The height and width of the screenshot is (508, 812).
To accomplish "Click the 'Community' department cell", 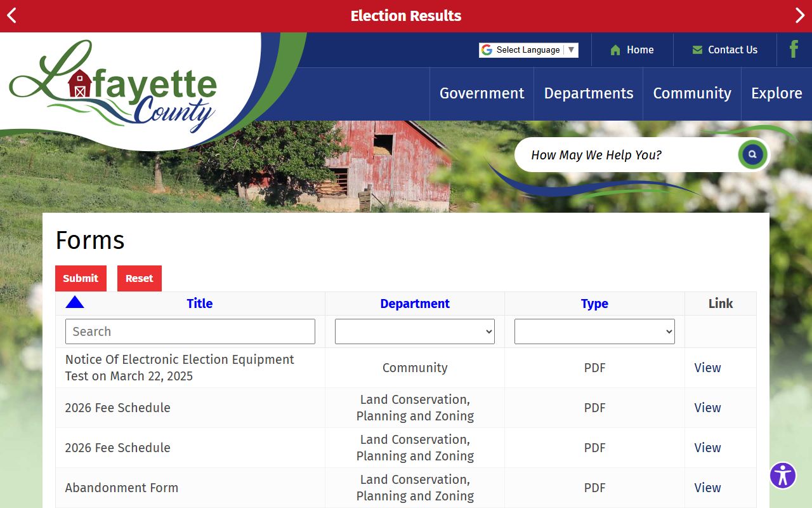I will [x=415, y=368].
